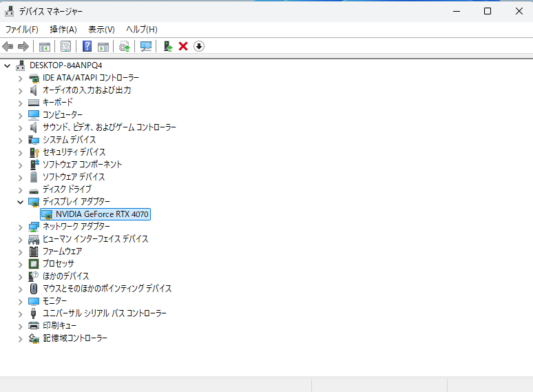Image resolution: width=533 pixels, height=392 pixels.
Task: Expand the モニター category
Action: 21,302
